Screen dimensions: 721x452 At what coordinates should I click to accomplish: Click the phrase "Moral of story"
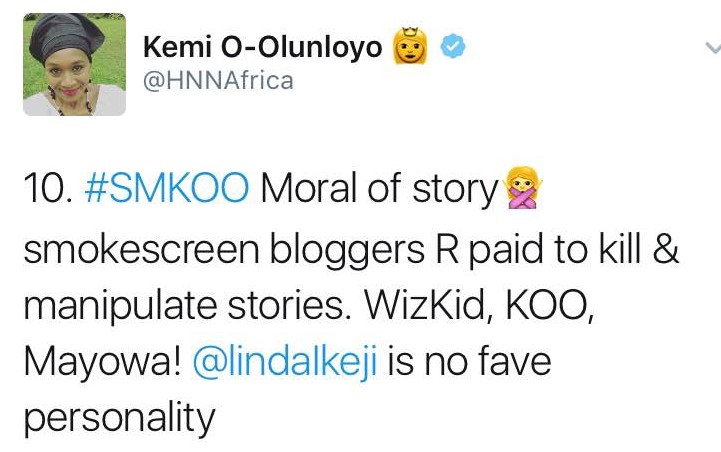378,187
